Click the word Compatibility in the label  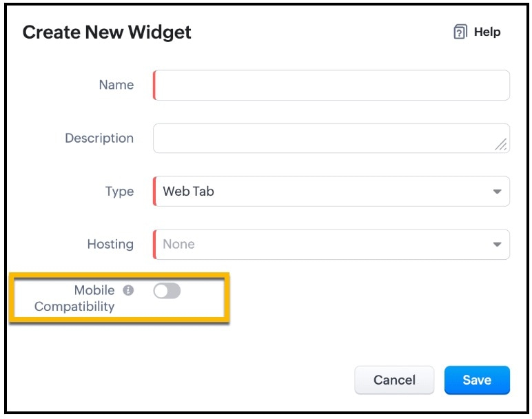point(74,307)
